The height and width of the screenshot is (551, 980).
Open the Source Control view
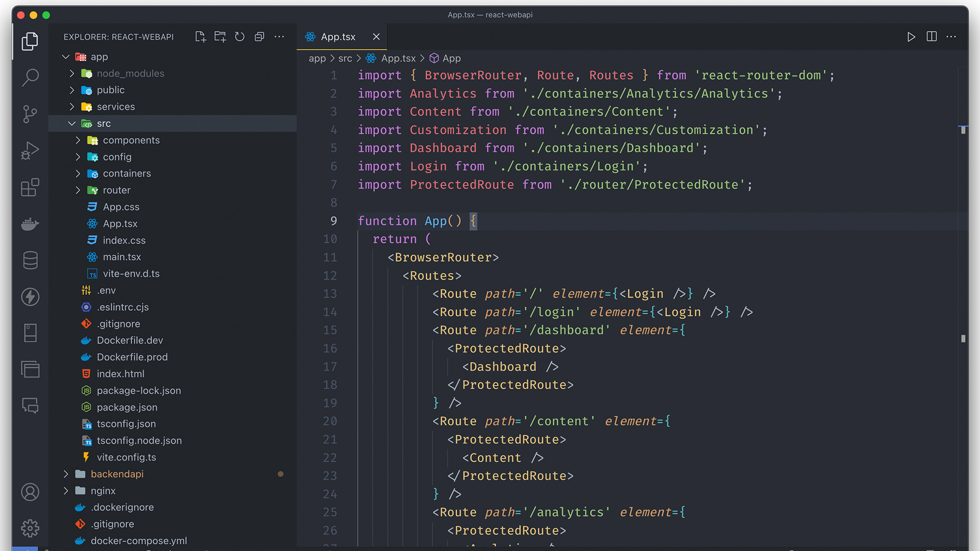pyautogui.click(x=30, y=114)
